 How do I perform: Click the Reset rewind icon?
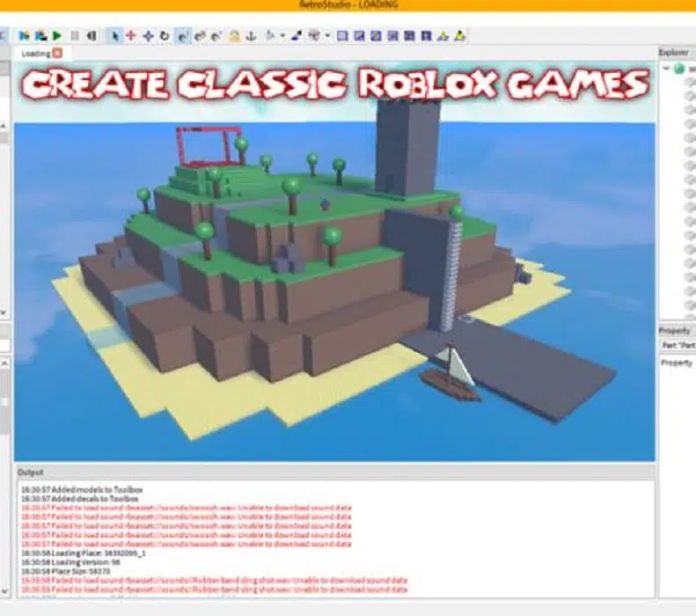(92, 36)
